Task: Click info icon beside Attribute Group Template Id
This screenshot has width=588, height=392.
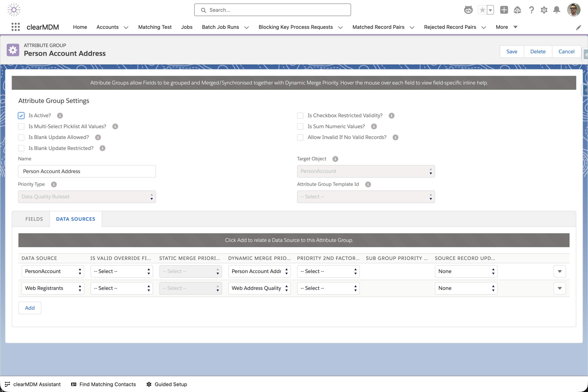Action: pos(368,184)
